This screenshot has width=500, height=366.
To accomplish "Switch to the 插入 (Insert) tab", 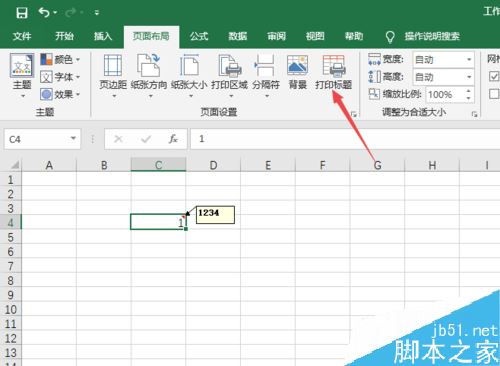I will pyautogui.click(x=103, y=36).
